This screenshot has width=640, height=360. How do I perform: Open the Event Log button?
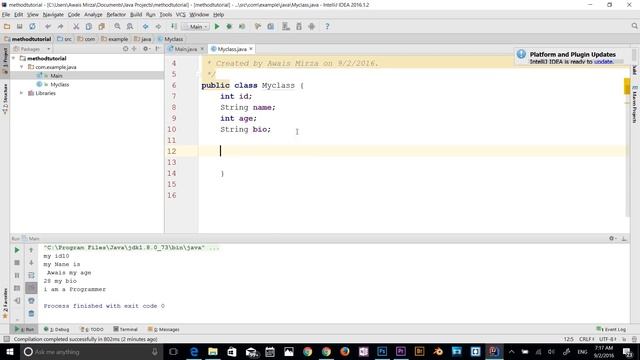611,329
